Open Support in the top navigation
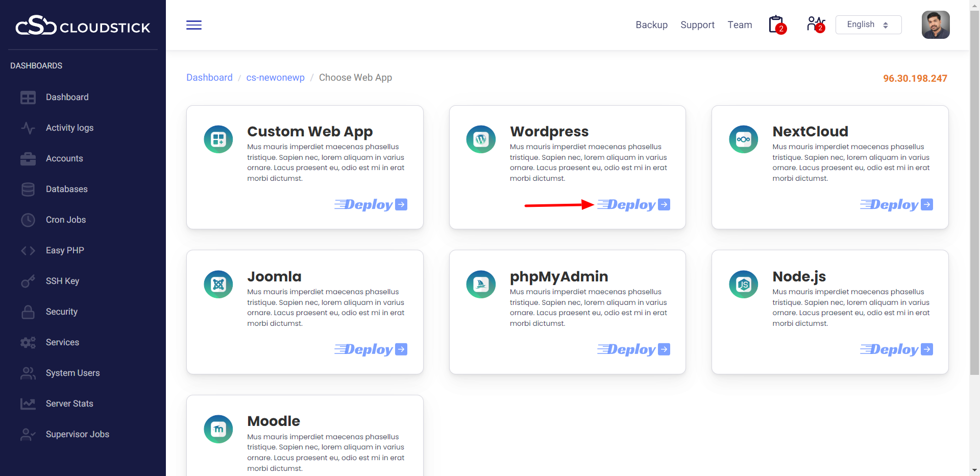 click(697, 25)
